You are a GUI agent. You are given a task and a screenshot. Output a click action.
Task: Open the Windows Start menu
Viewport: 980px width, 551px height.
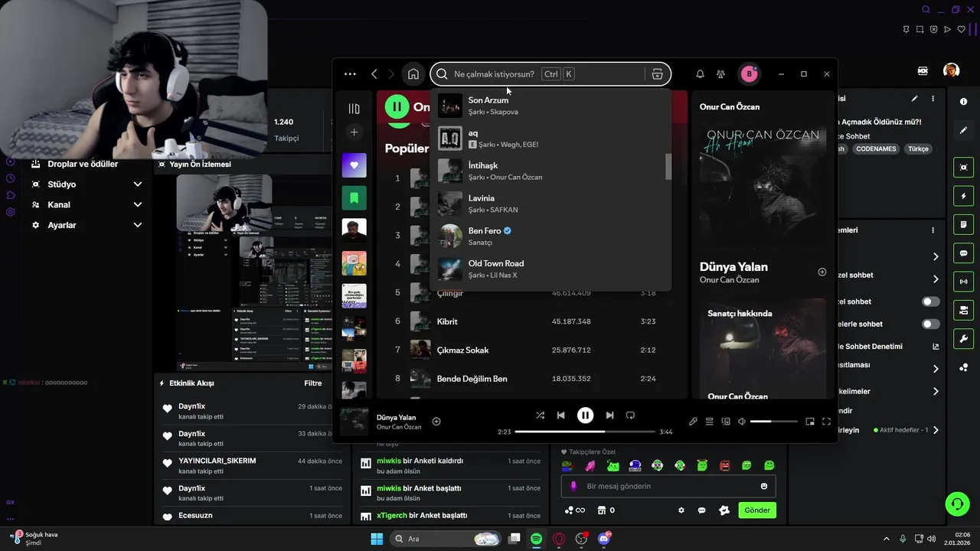(377, 539)
